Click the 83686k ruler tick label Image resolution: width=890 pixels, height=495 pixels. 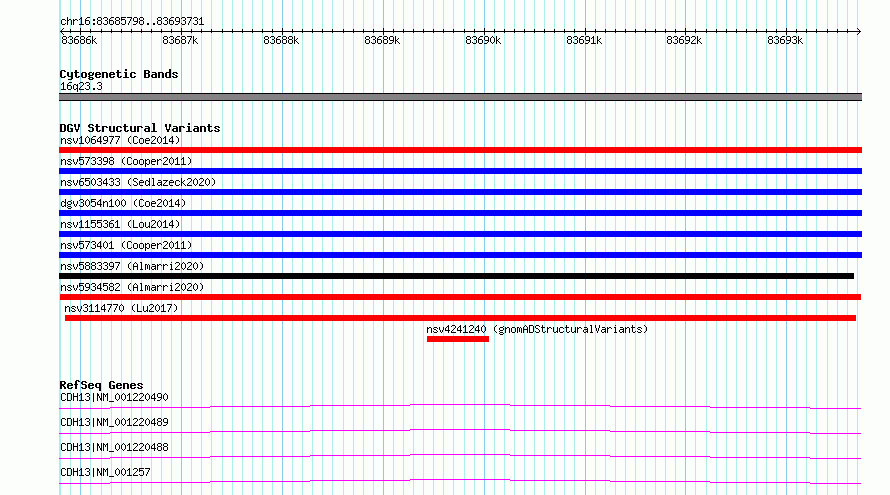79,40
